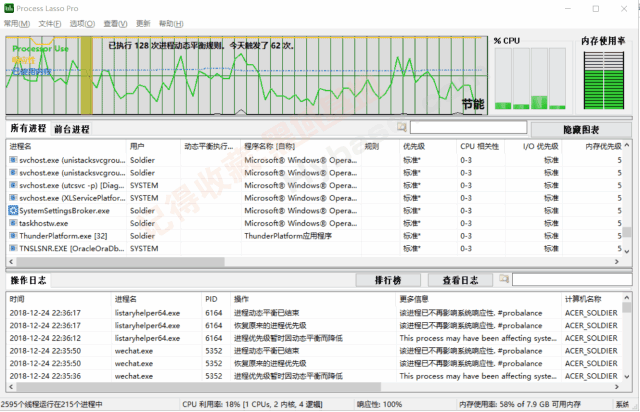Click the ThunderPlatform.exe process icon
This screenshot has height=412, width=640.
point(13,236)
